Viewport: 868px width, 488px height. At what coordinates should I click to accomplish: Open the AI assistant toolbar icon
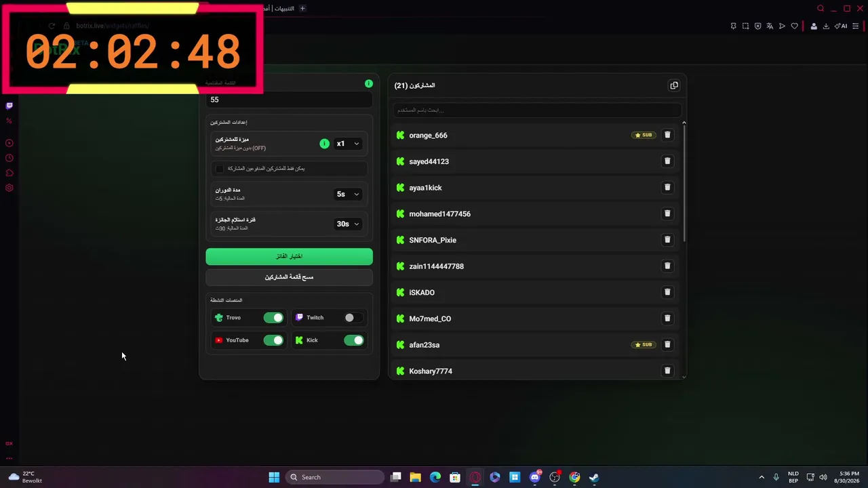pyautogui.click(x=841, y=26)
